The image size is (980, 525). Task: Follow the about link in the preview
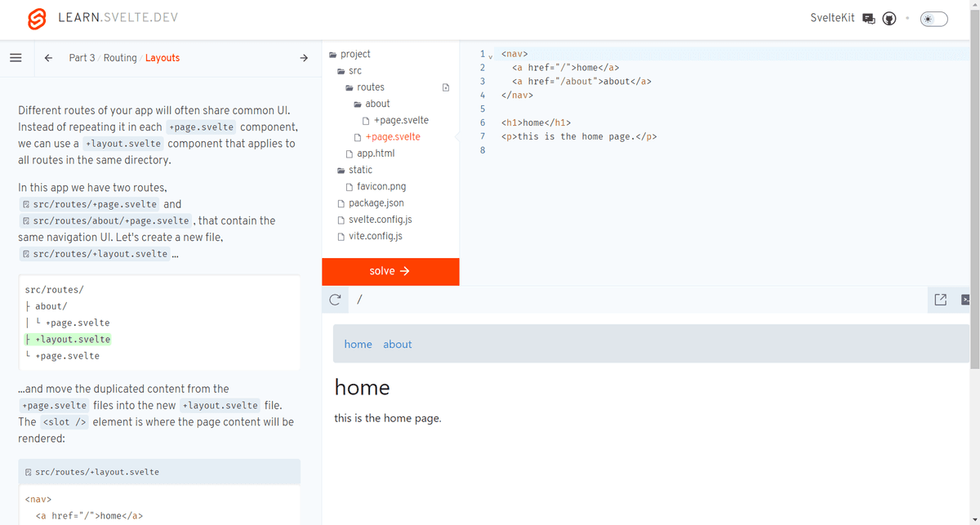tap(397, 344)
